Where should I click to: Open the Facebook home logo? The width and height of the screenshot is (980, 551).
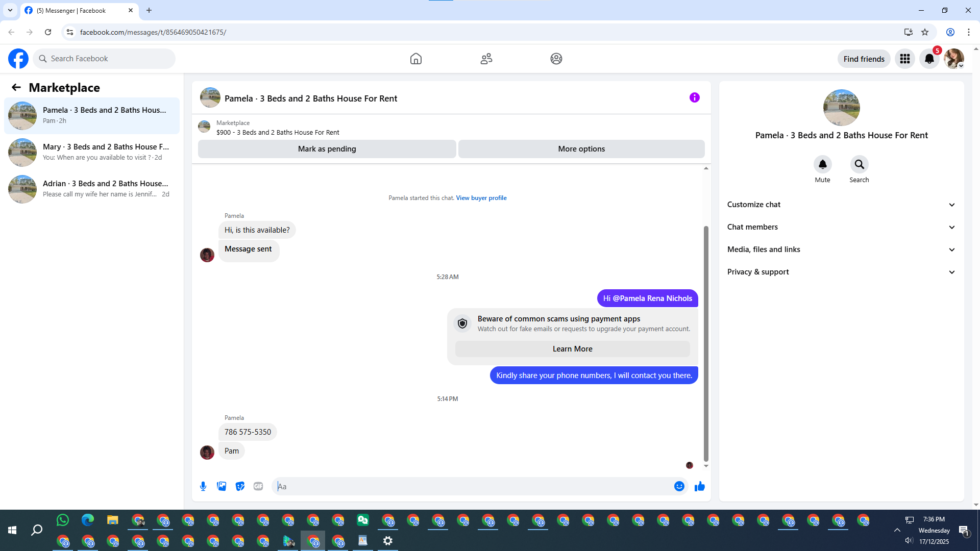[x=18, y=59]
